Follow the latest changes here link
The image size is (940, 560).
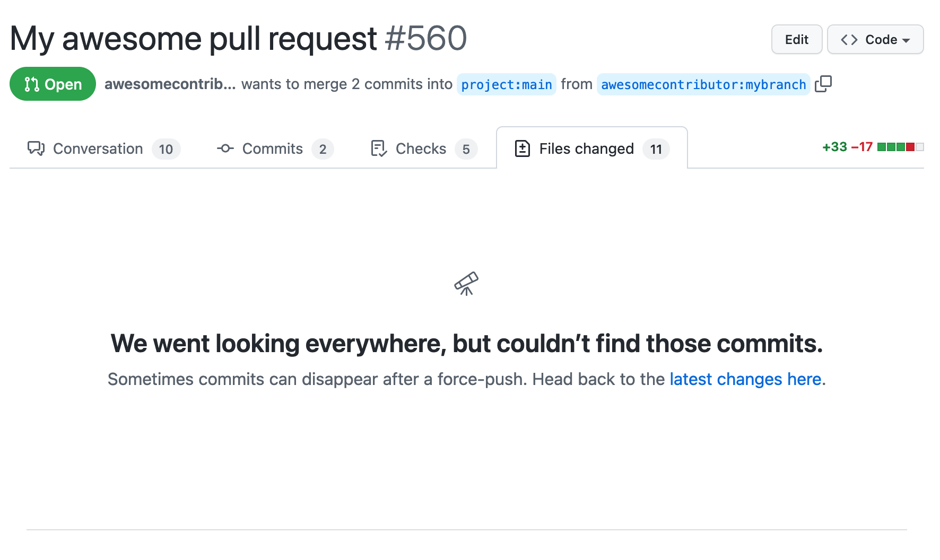pos(745,379)
